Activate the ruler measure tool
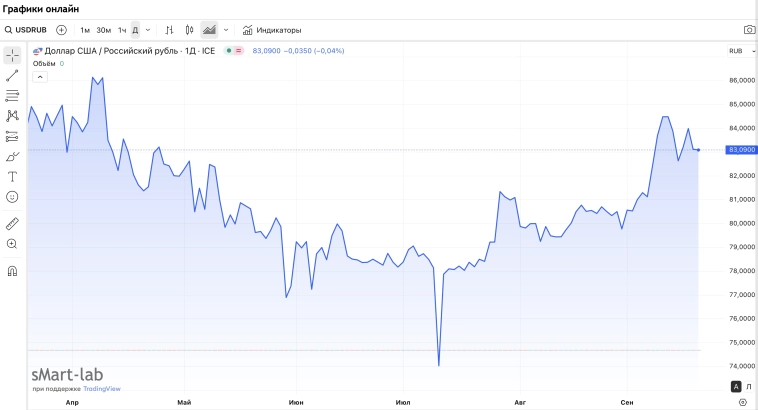 (x=12, y=223)
